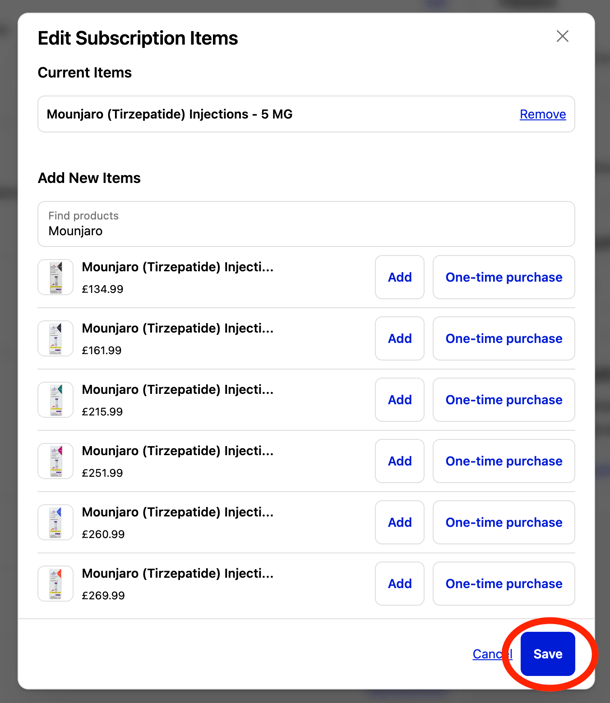The height and width of the screenshot is (703, 610).
Task: Click the pink-capped £251.99 product image
Action: (x=56, y=461)
